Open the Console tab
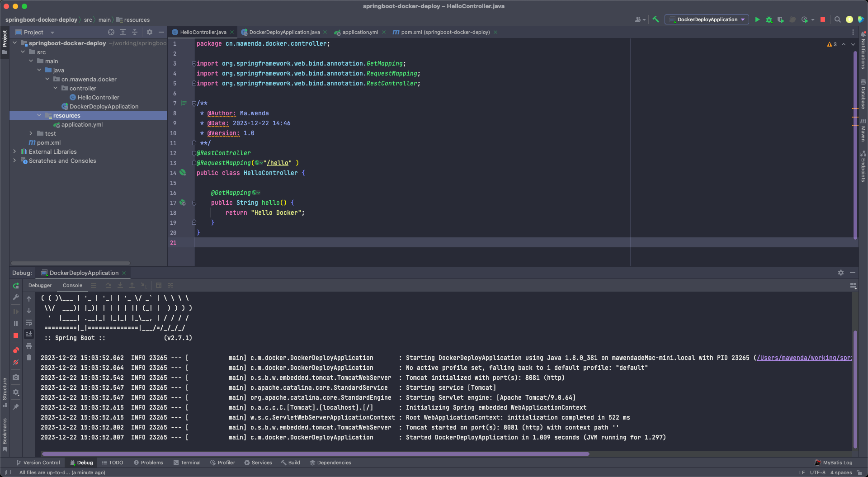Image resolution: width=868 pixels, height=477 pixels. click(72, 285)
